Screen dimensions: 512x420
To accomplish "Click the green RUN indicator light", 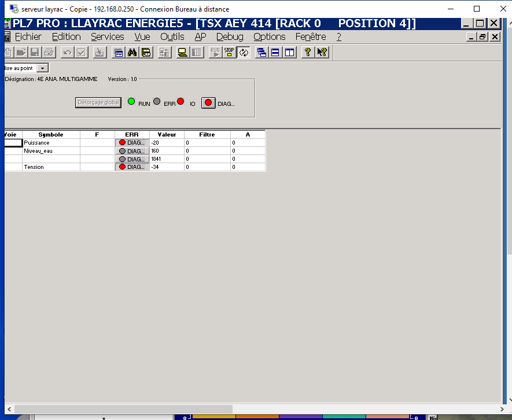I will [x=131, y=102].
